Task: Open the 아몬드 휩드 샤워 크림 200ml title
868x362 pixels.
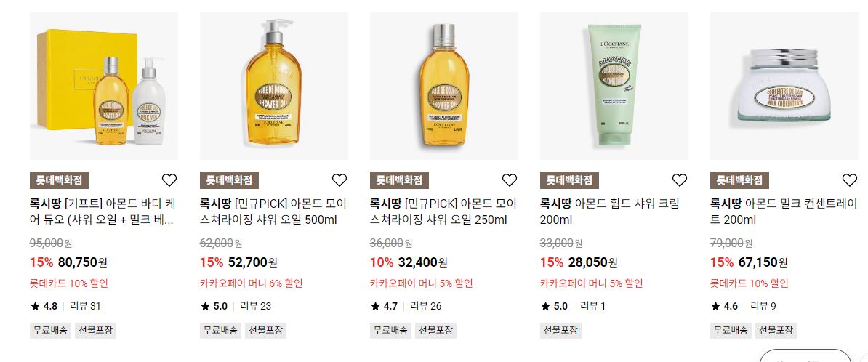Action: [609, 212]
